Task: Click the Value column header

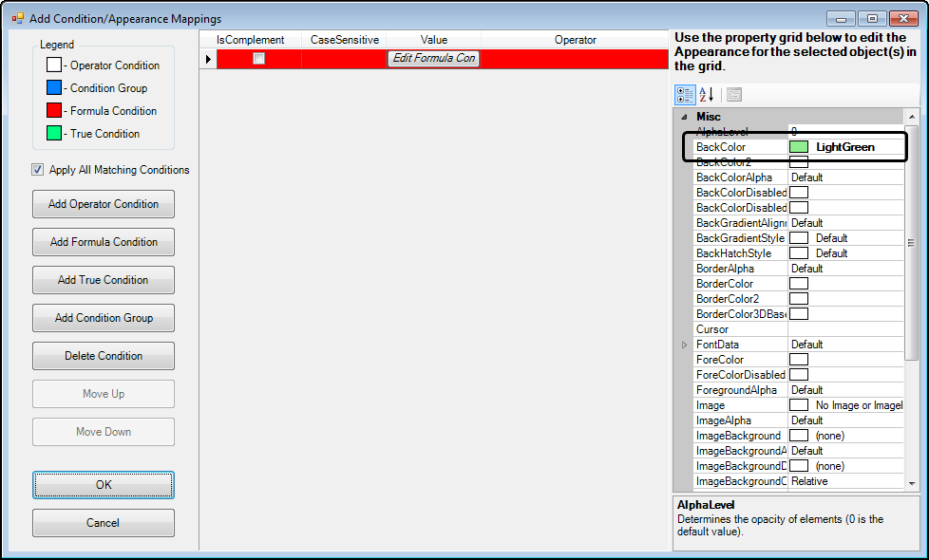Action: coord(434,40)
